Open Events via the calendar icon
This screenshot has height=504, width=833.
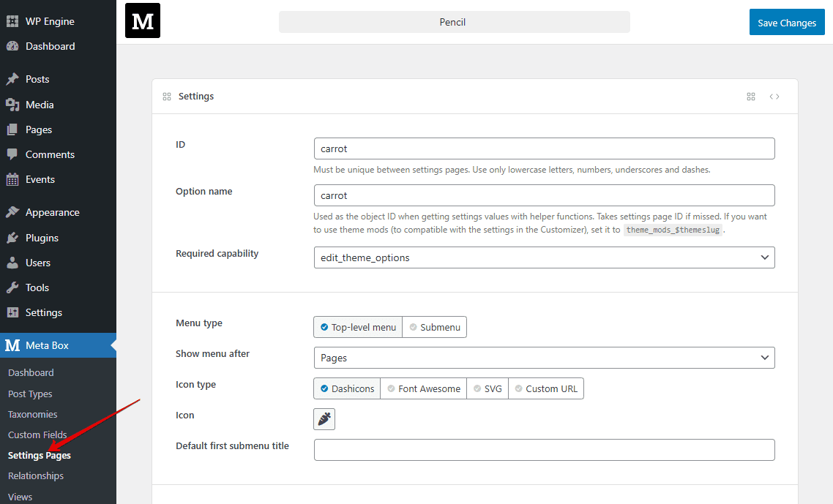tap(12, 179)
